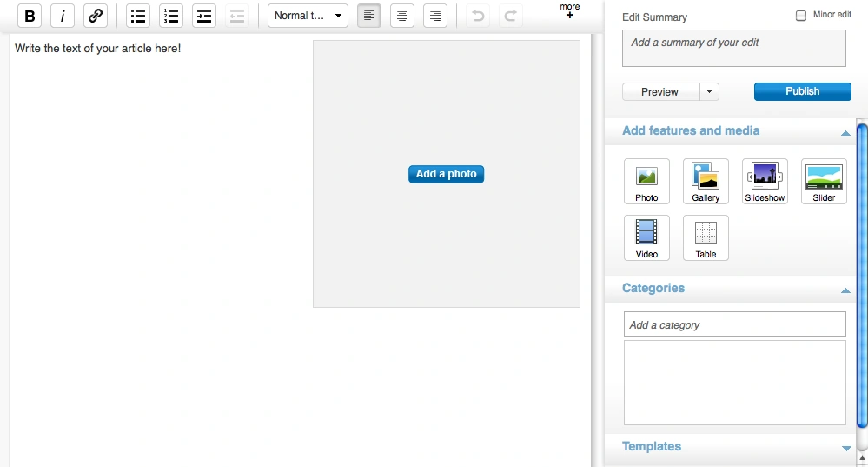
Task: Add a Video to the article
Action: pos(646,237)
